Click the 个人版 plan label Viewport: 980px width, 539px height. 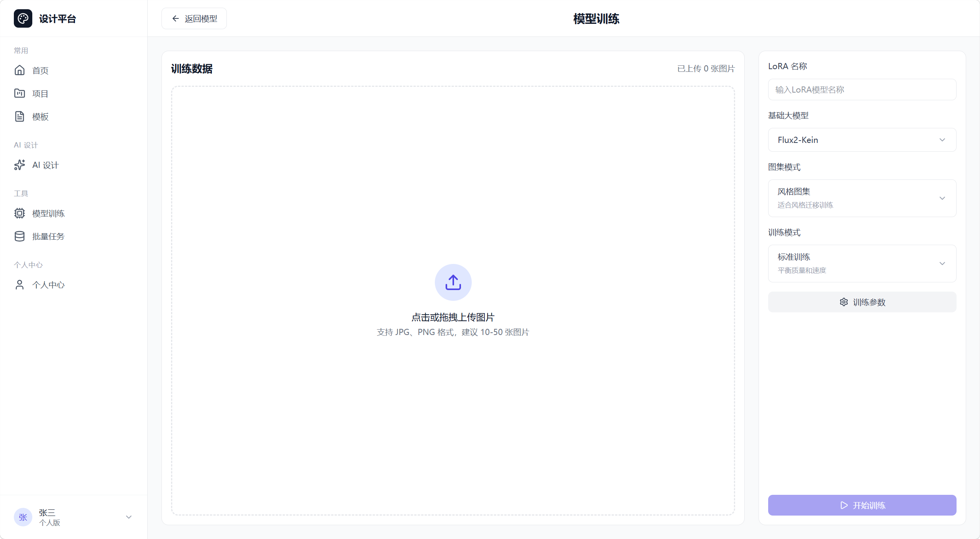(x=50, y=523)
